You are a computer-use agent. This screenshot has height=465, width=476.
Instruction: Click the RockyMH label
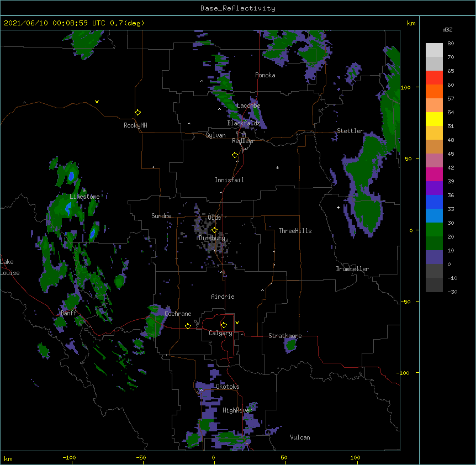(135, 125)
